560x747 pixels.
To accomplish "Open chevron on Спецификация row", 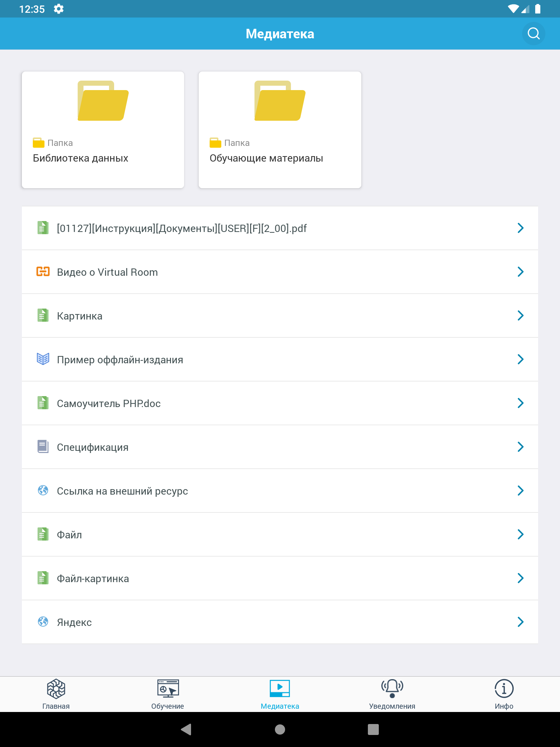I will click(521, 447).
